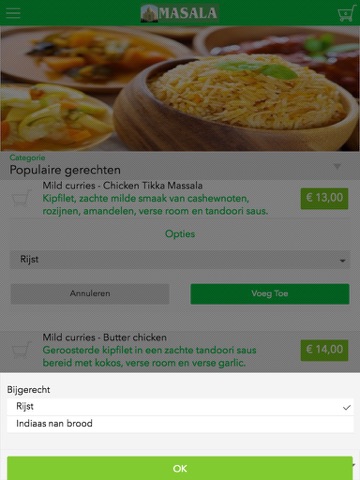The height and width of the screenshot is (480, 360).
Task: Confirm selection with the OK button
Action: [x=180, y=468]
